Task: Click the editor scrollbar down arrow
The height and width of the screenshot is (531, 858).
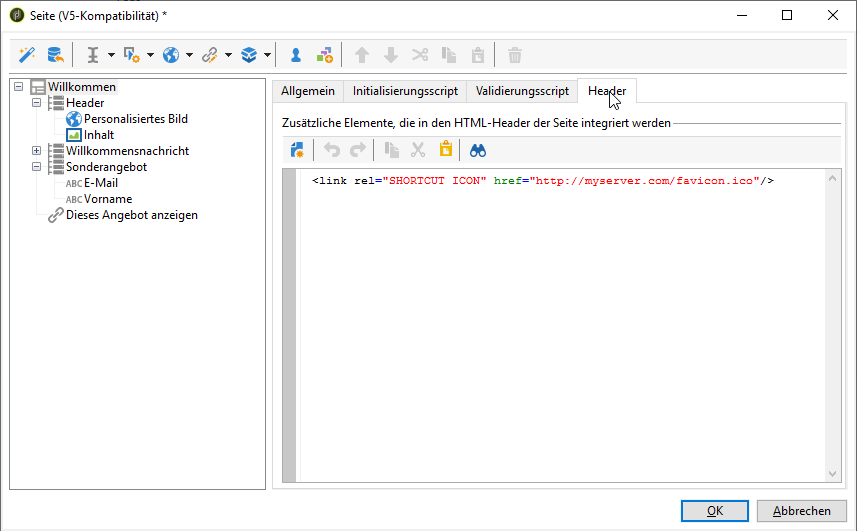Action: pos(832,474)
